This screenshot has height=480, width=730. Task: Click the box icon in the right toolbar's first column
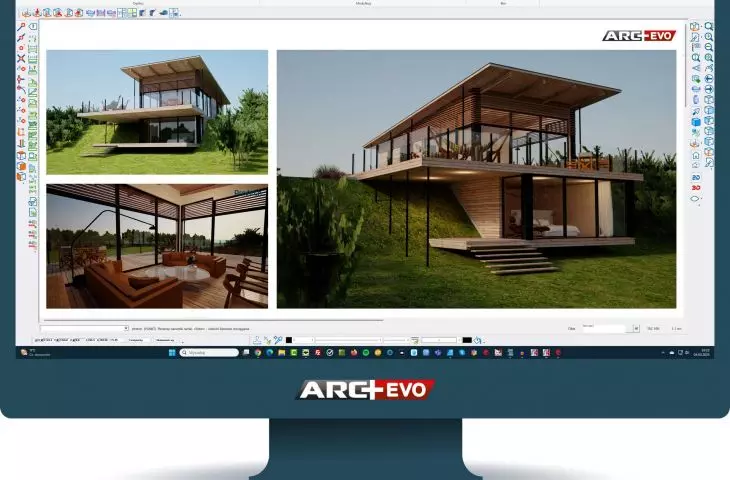(x=694, y=26)
